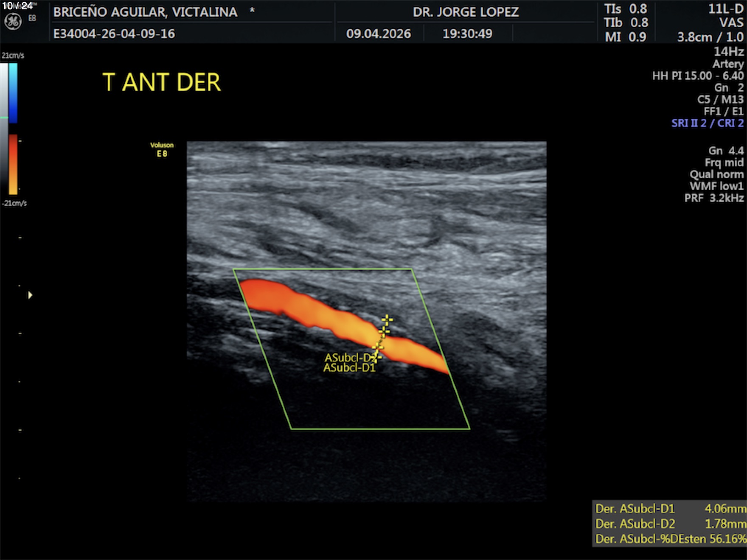The height and width of the screenshot is (560, 747).
Task: Click the blue upper color velocity bar
Action: (13, 92)
